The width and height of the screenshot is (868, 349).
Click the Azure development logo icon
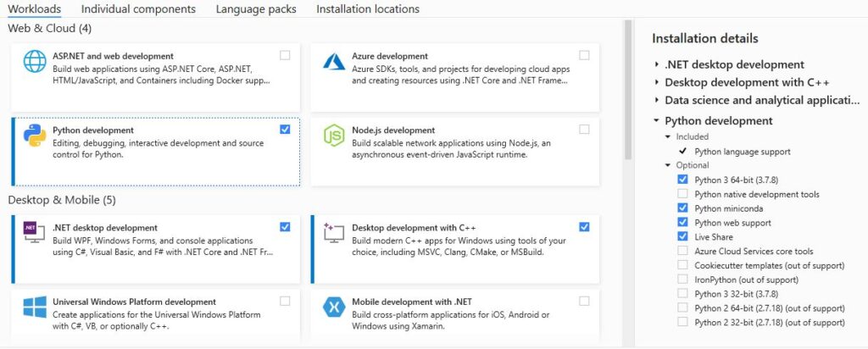click(334, 61)
